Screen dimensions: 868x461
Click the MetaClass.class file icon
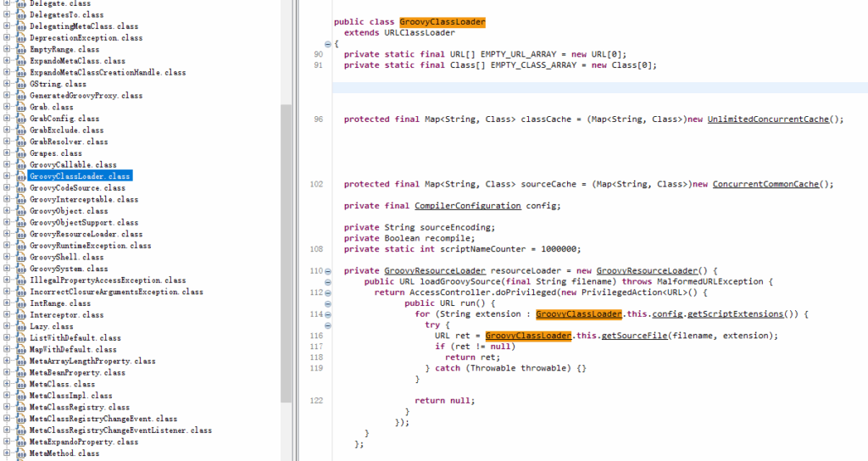[21, 384]
